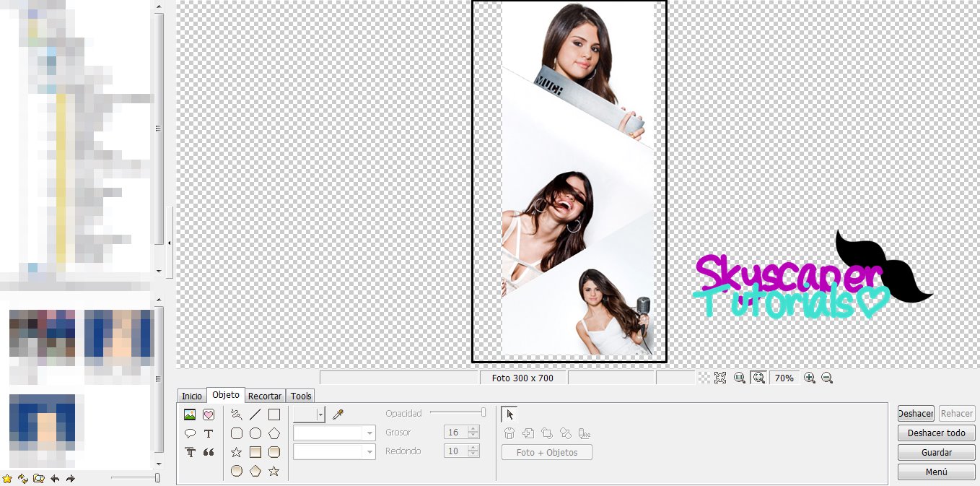Insert a quotation-mark symbol object
980x486 pixels.
209,452
